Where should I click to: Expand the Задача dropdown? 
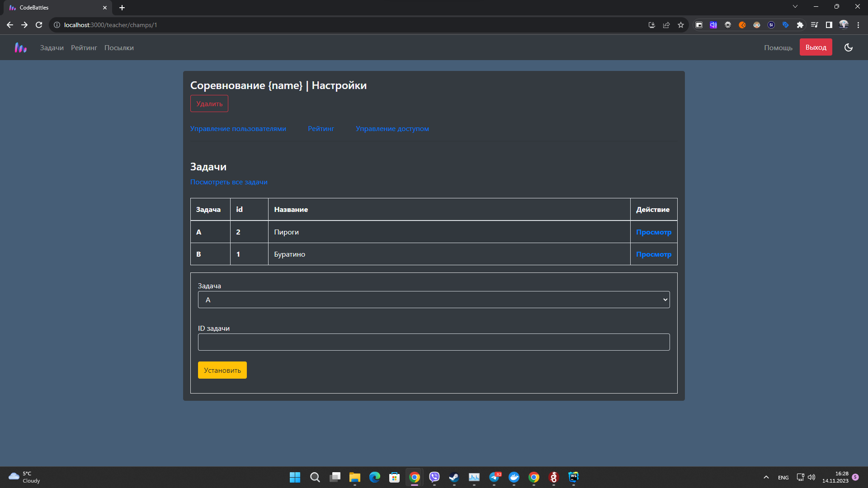point(434,300)
